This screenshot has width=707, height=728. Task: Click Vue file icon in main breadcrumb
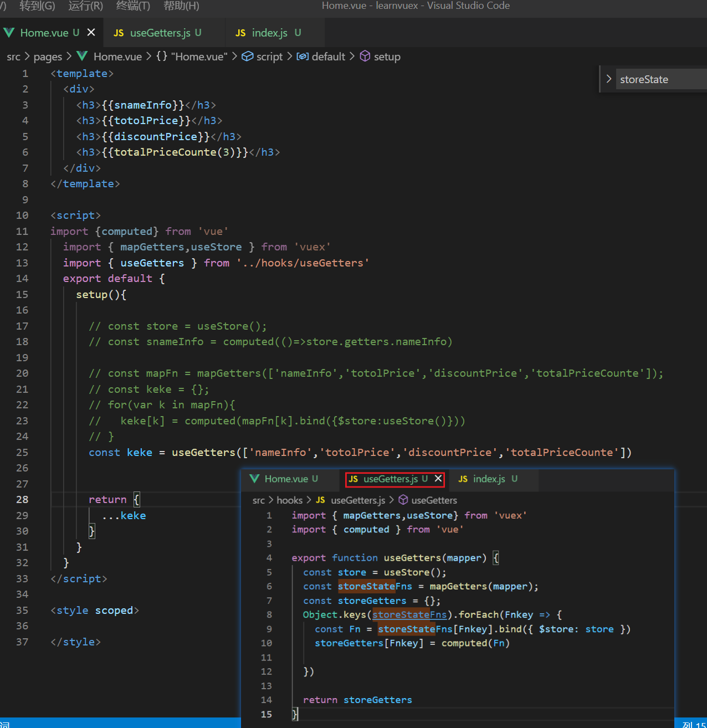[x=83, y=56]
